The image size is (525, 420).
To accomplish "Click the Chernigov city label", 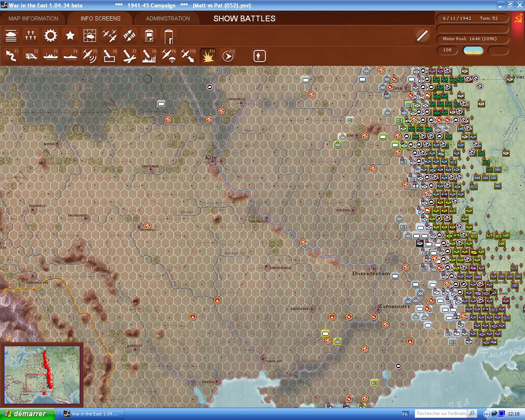I will 236,99.
